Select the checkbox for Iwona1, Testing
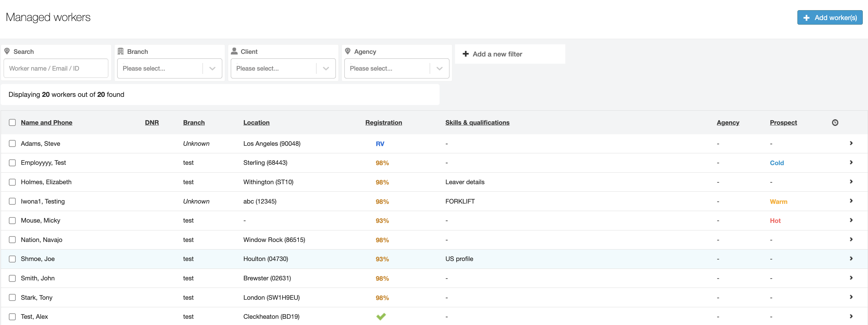This screenshot has width=868, height=325. 12,201
